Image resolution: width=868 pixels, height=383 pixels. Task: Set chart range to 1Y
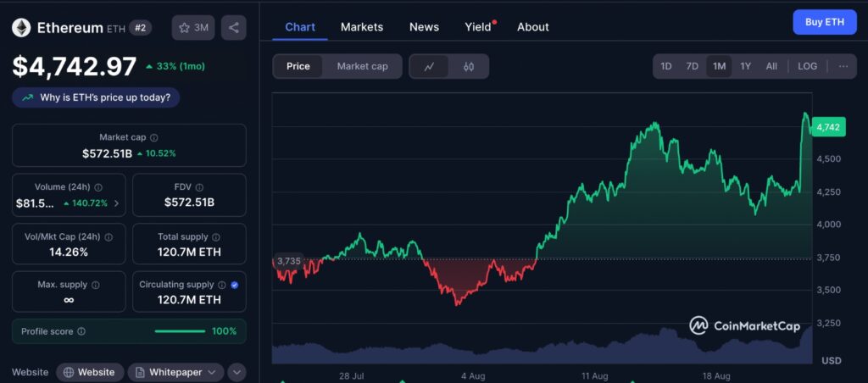click(x=746, y=66)
